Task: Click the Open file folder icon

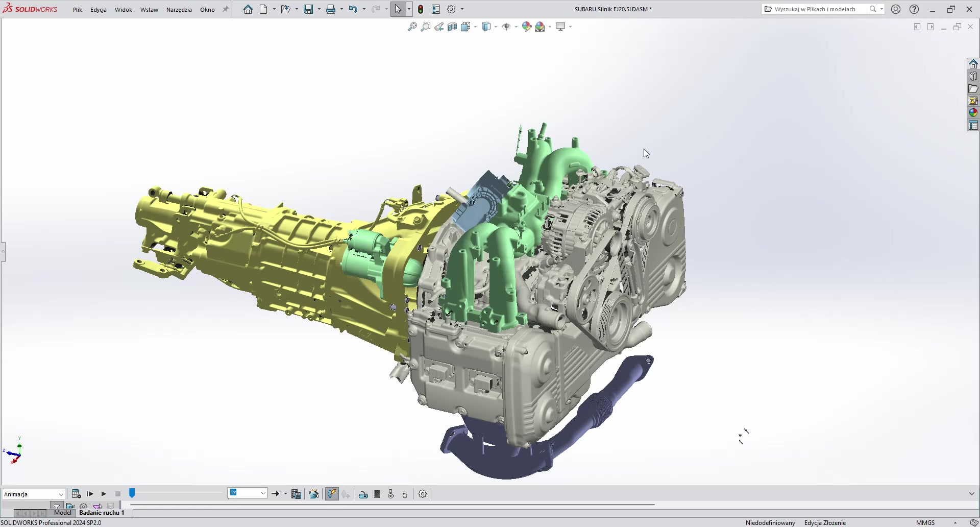Action: click(285, 9)
